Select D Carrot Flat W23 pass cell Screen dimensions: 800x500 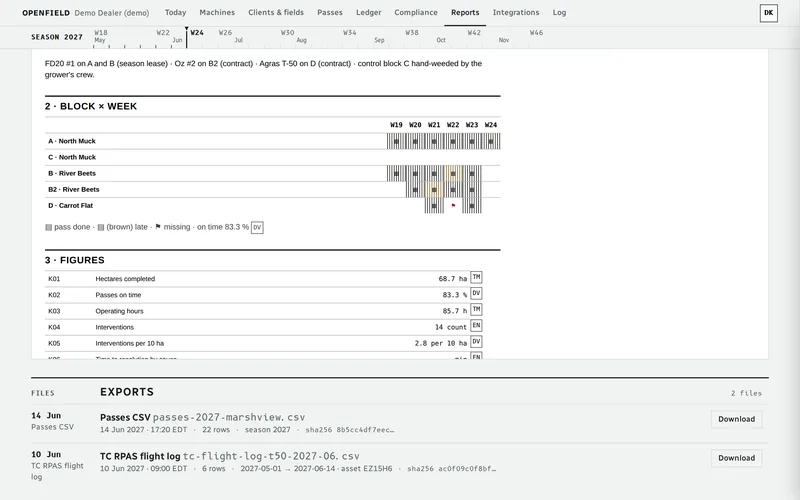472,206
